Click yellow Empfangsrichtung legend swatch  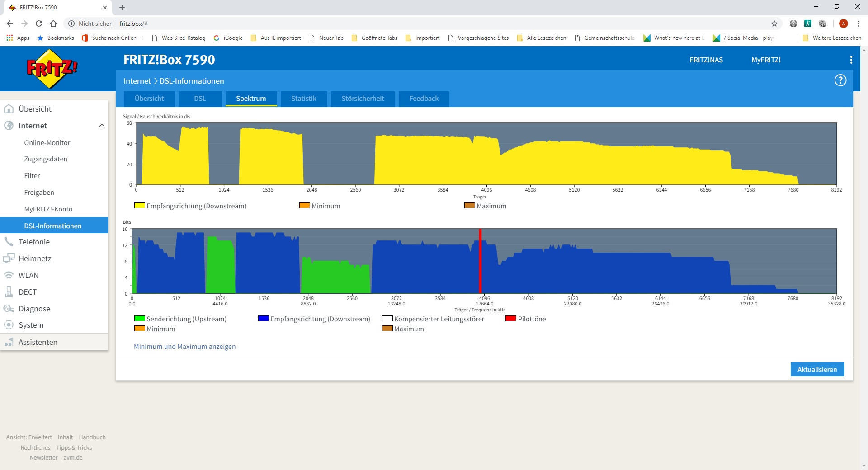coord(139,206)
